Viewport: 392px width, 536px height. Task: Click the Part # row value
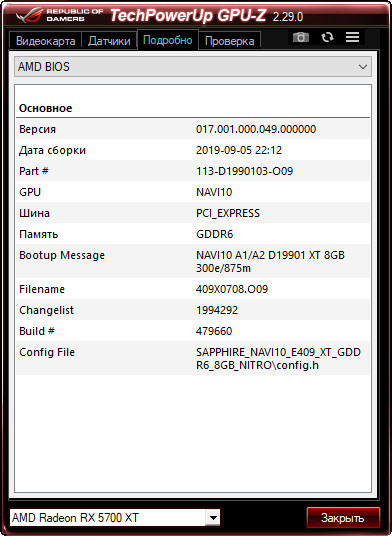click(x=244, y=171)
